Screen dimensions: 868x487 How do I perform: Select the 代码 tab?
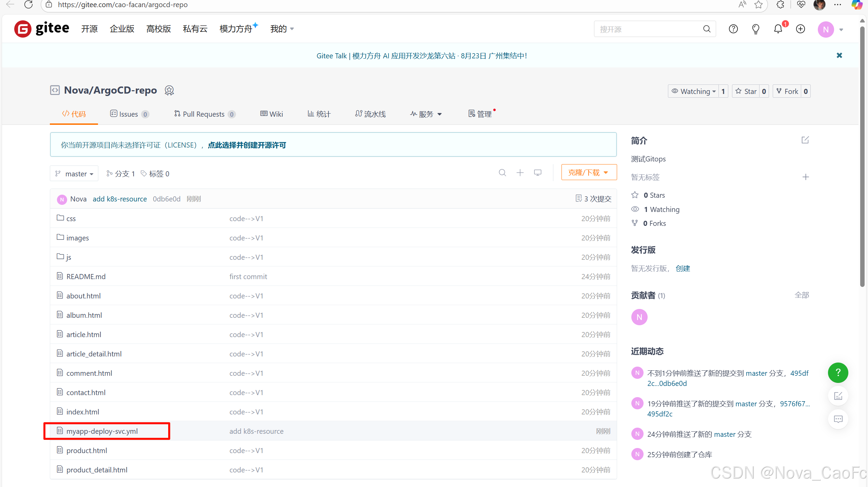point(74,114)
